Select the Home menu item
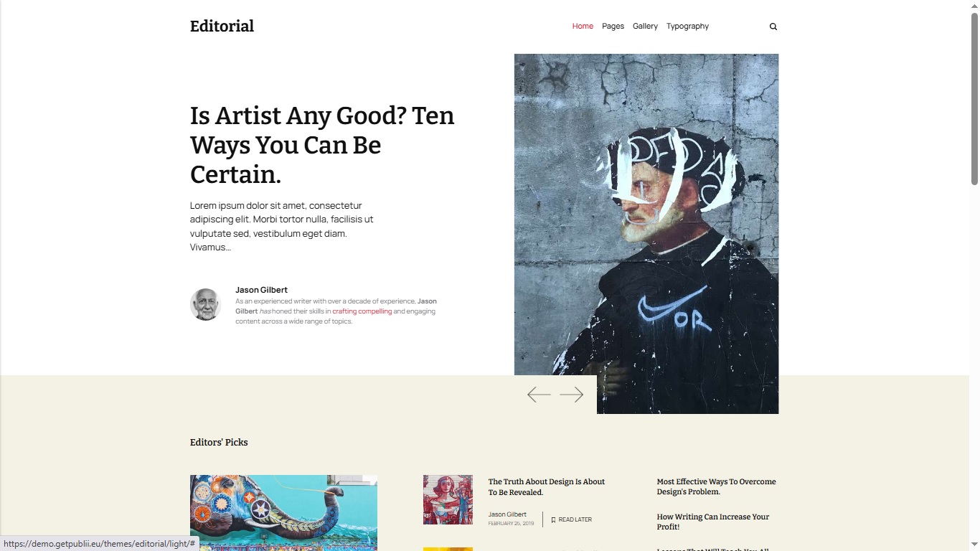The height and width of the screenshot is (551, 980). click(x=583, y=26)
